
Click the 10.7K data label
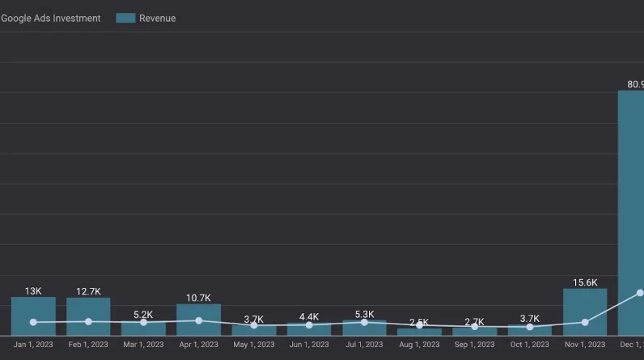coord(198,298)
